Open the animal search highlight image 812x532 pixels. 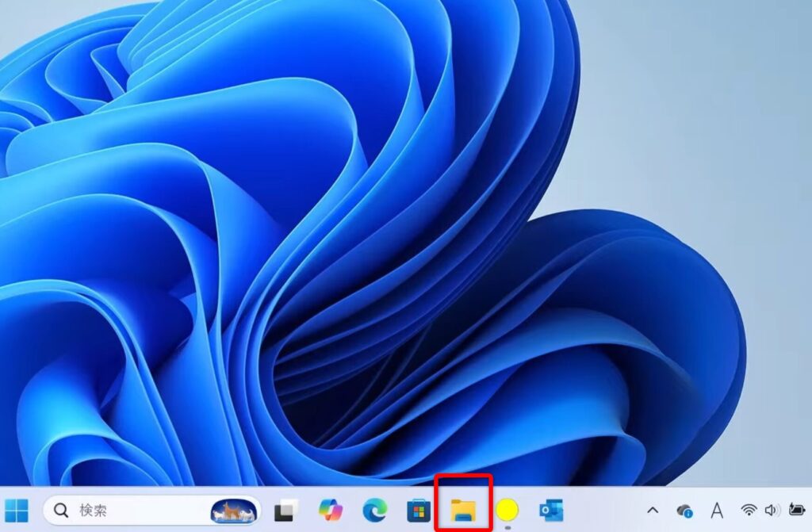point(234,511)
